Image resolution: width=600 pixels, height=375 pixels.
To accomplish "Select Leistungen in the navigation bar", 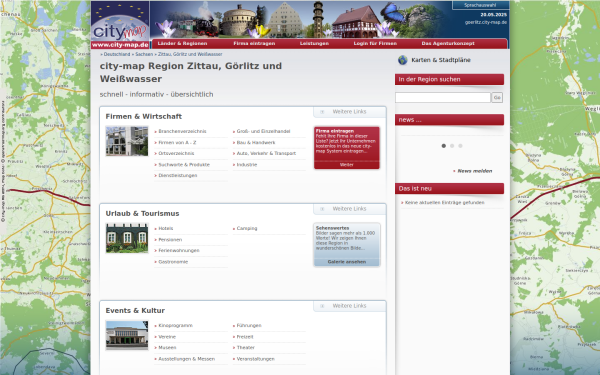I will (314, 44).
